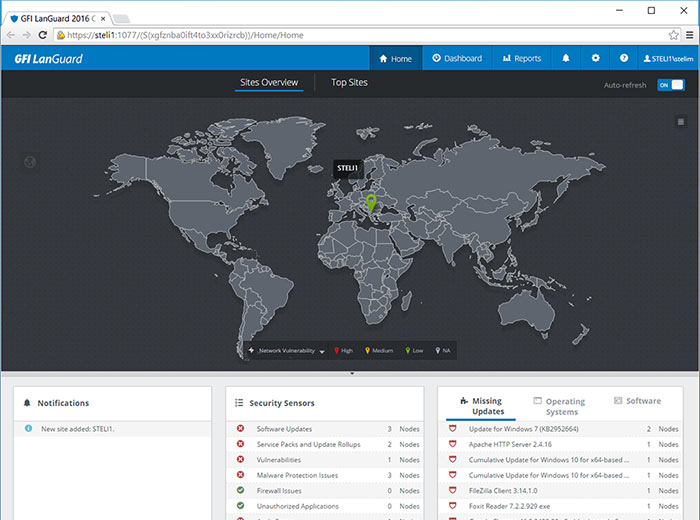700x520 pixels.
Task: Open the 'New site added: STELI1.' notification
Action: pos(112,429)
